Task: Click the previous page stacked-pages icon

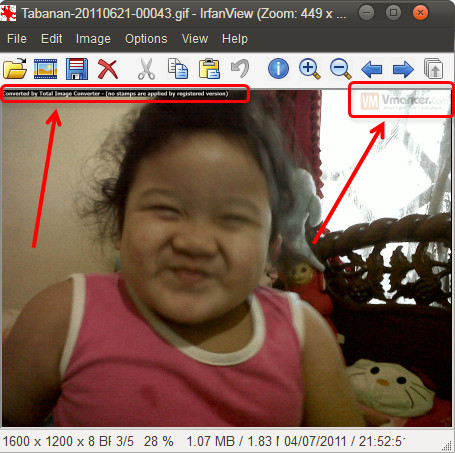Action: point(434,69)
